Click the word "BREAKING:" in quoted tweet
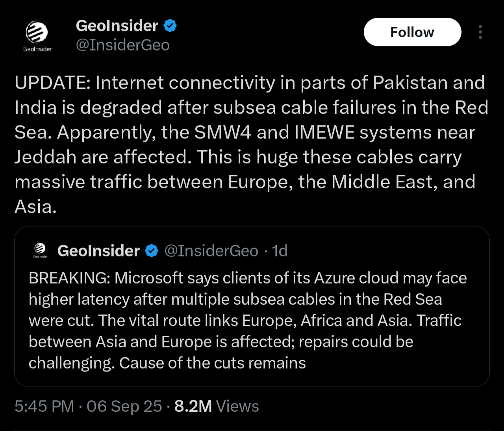Screen dimensions: 504x431 [x=69, y=278]
